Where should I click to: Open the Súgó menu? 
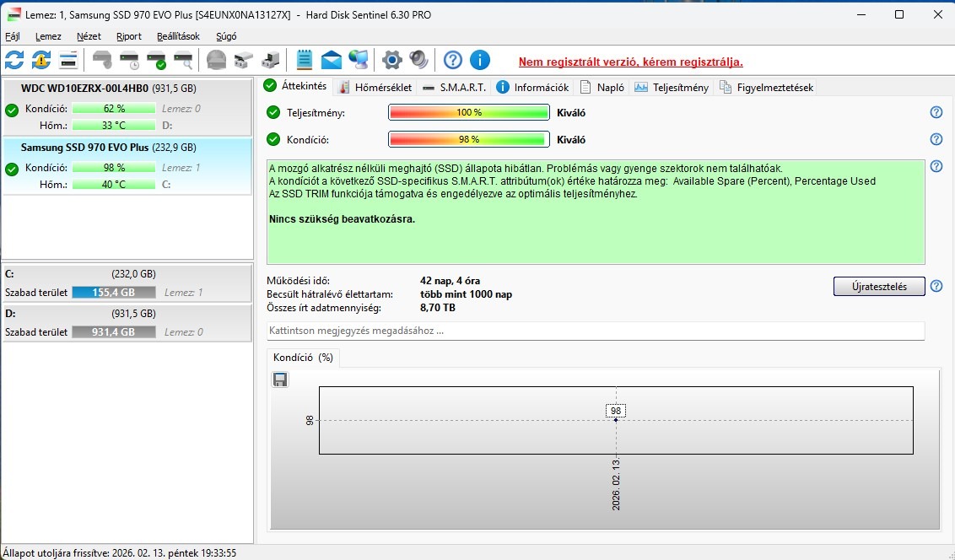coord(226,36)
